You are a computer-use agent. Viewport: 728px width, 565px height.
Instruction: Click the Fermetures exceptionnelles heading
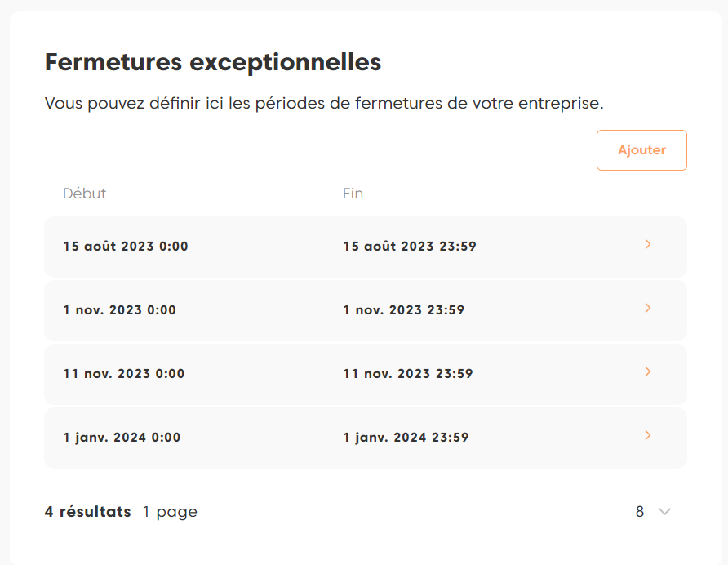(x=213, y=62)
